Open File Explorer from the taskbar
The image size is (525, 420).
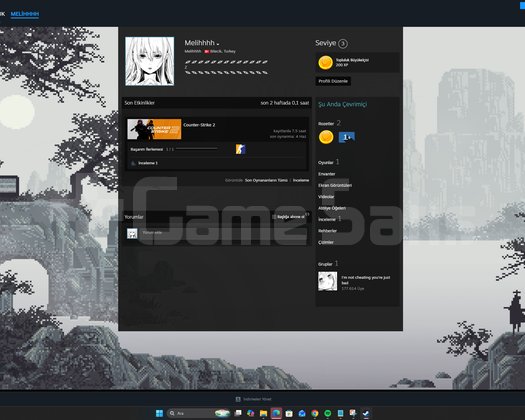coord(264,413)
